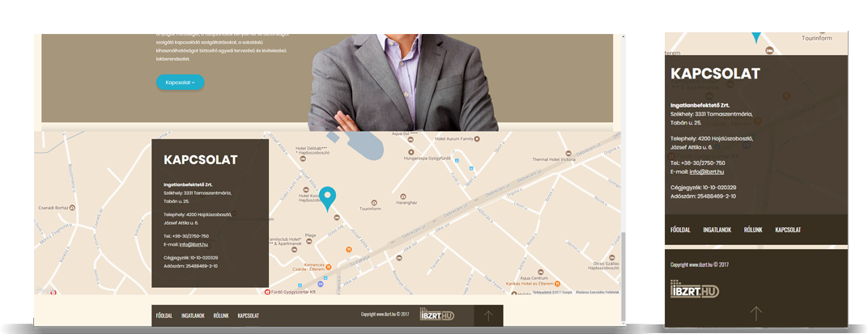Click the Google logo on the map corner
868x334 pixels.
coord(46,290)
